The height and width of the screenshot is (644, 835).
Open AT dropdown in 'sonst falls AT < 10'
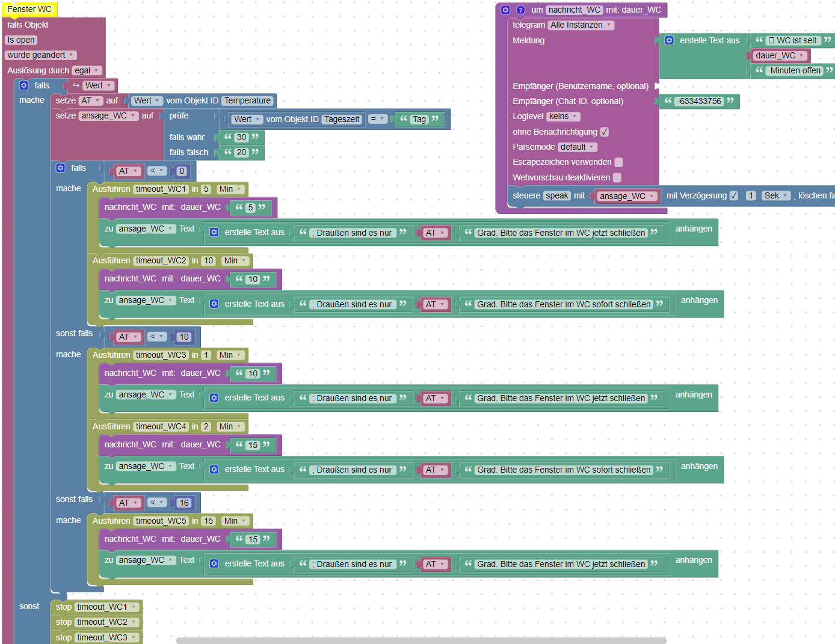pyautogui.click(x=129, y=337)
